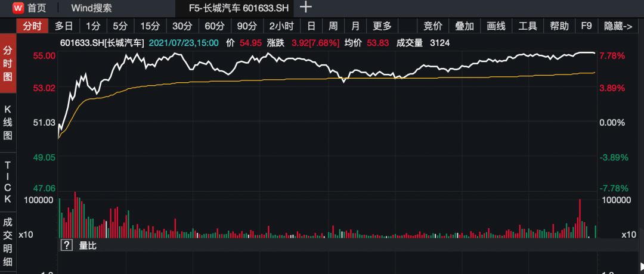Switch to weekly 周 chart
The image size is (644, 274).
pos(333,26)
